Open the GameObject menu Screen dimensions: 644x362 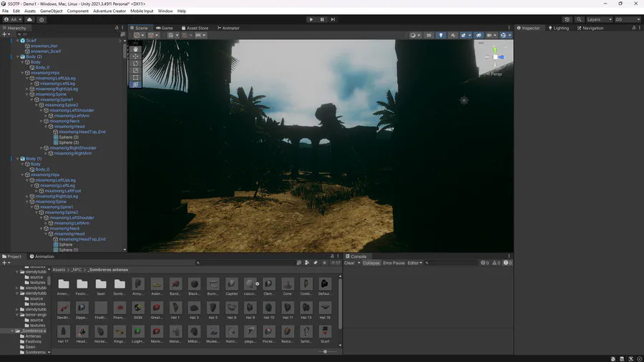[51, 11]
